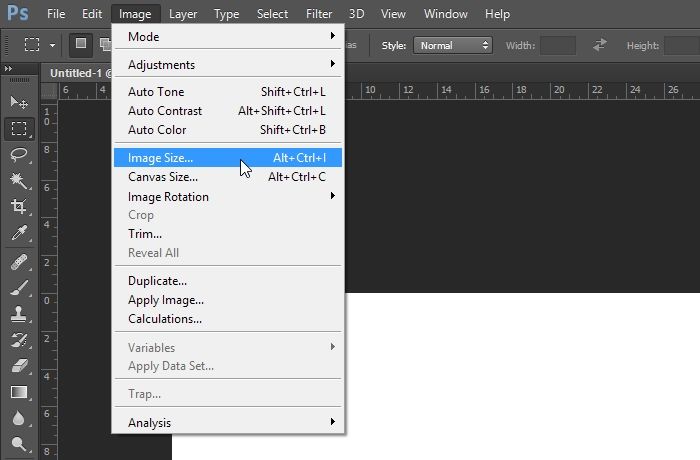
Task: Select the Healing Brush tool
Action: (19, 262)
